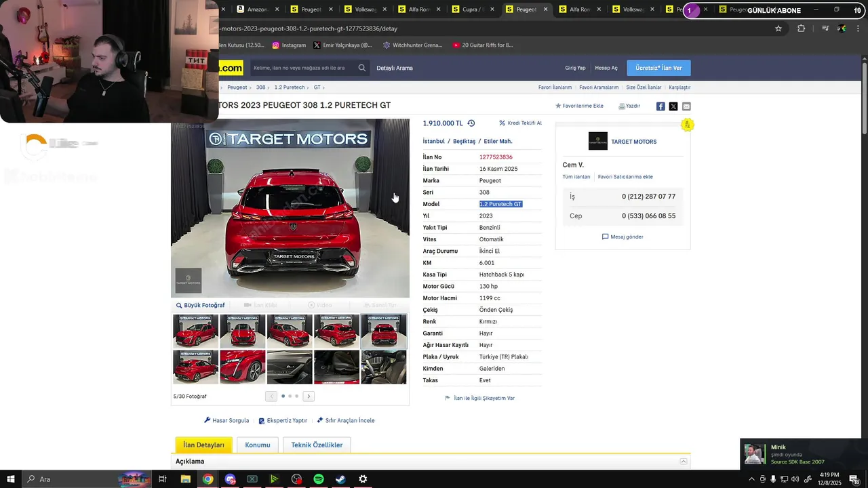This screenshot has height=488, width=868.
Task: Show hidden system tray icons
Action: click(751, 479)
